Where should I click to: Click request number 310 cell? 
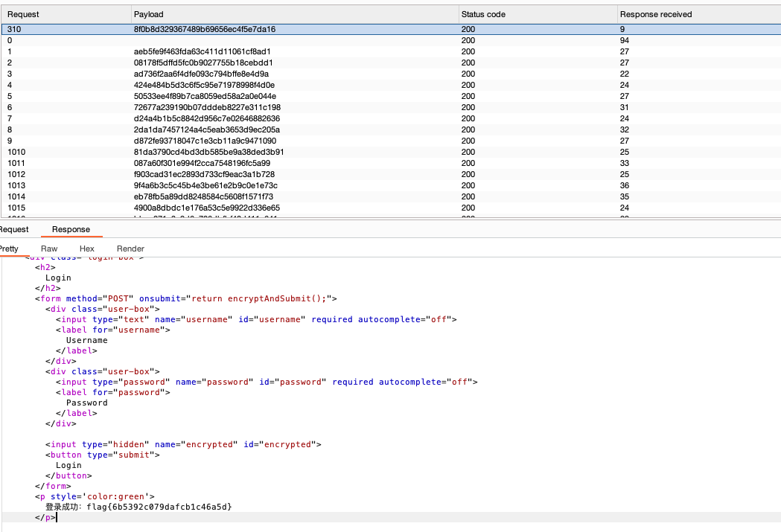[14, 29]
